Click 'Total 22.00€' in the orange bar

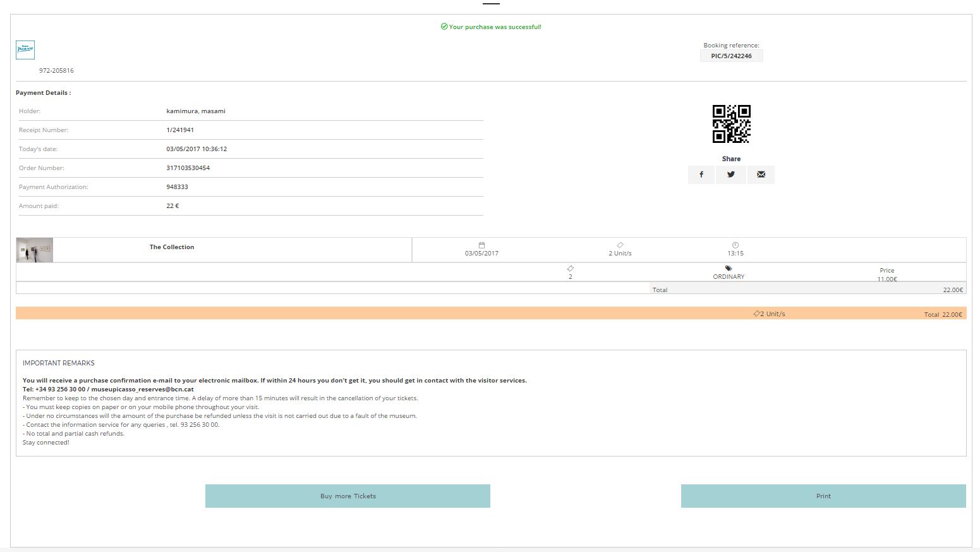943,314
